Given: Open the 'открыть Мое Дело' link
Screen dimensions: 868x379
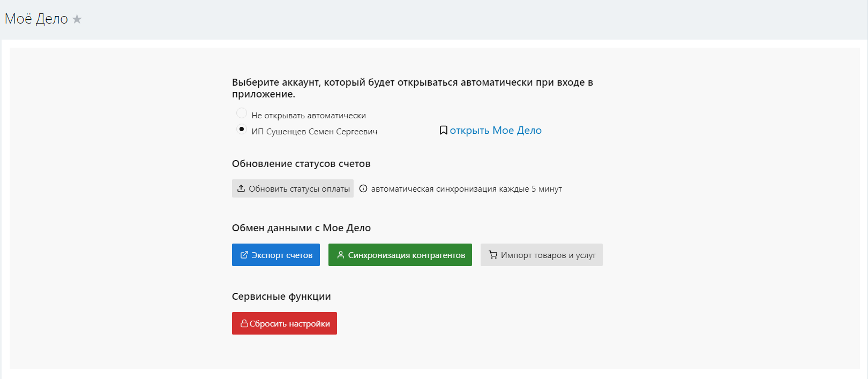Looking at the screenshot, I should [496, 131].
